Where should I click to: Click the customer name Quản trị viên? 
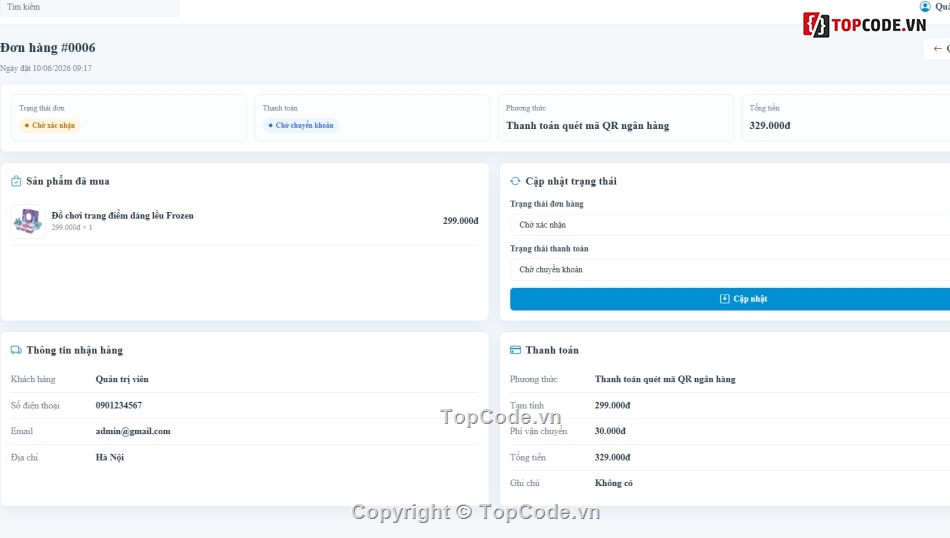[122, 379]
